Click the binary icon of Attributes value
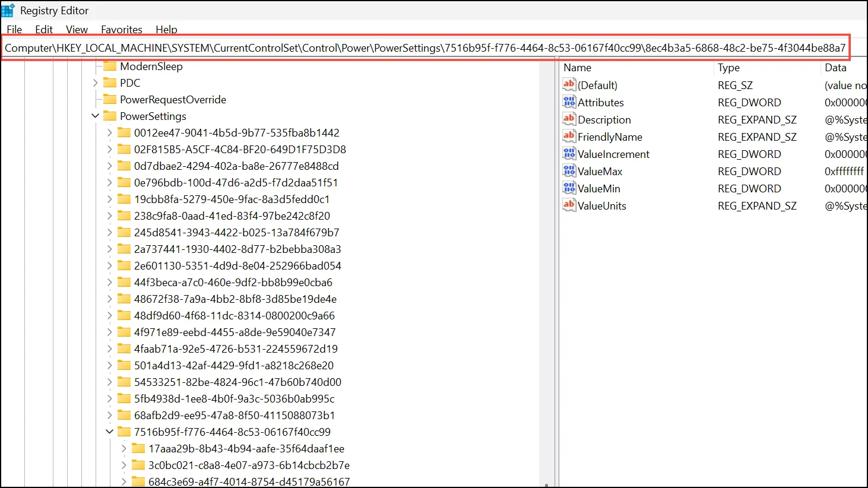This screenshot has width=868, height=488. [569, 102]
